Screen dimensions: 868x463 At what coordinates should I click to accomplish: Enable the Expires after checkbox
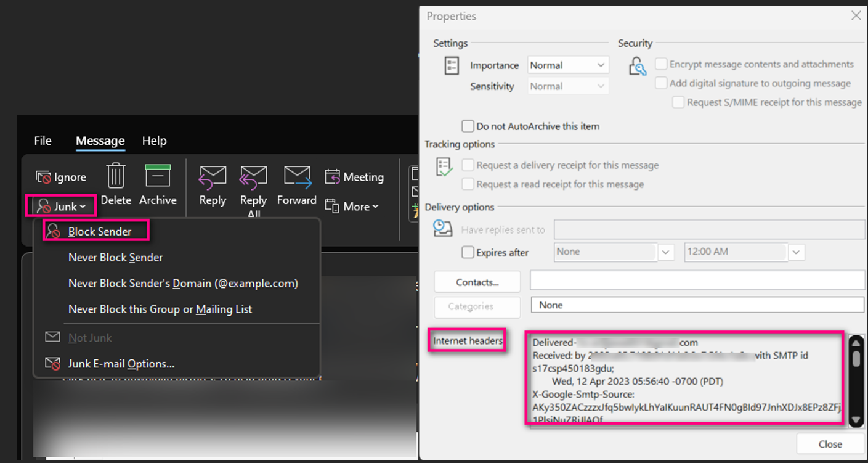(468, 252)
